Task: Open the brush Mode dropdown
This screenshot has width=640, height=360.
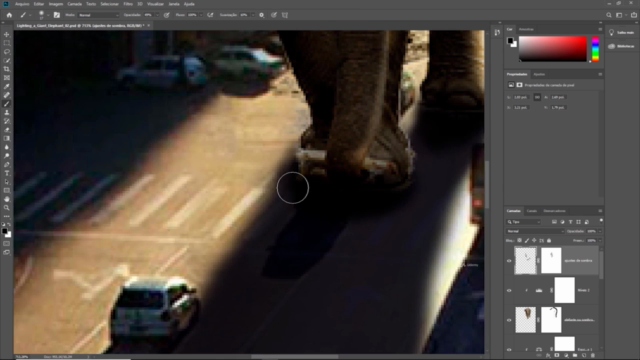Action: coord(98,15)
